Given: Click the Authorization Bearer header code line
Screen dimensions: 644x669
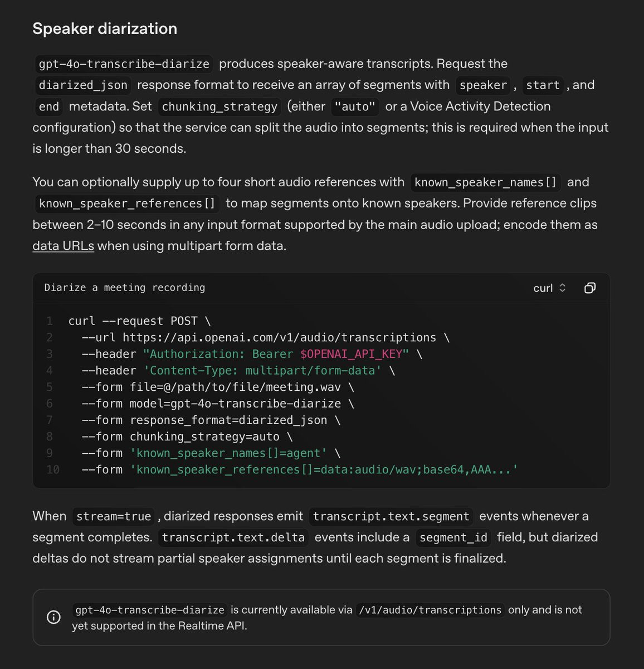Looking at the screenshot, I should 252,354.
